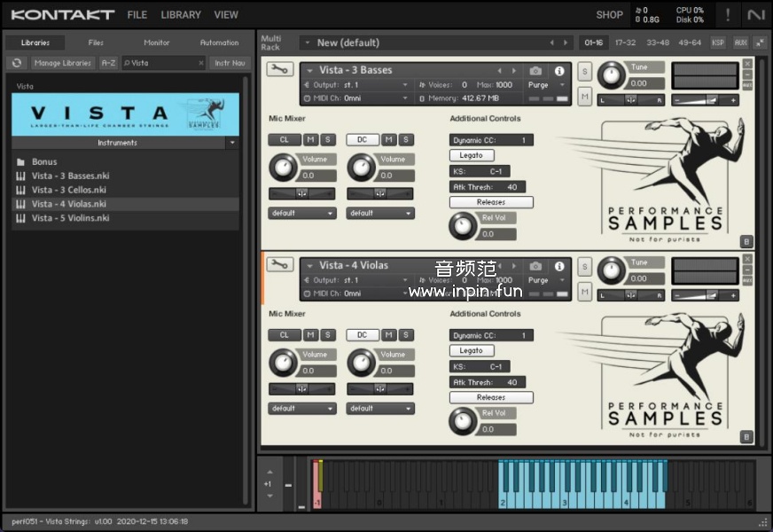773x532 pixels.
Task: Open the Purge dropdown on Vista - 3 Basses
Action: [x=544, y=85]
